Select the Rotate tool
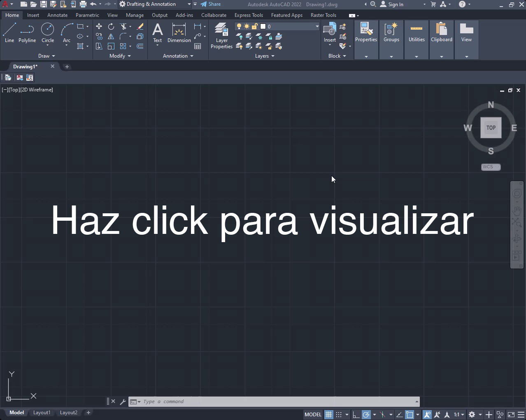Viewport: 526px width, 420px height. [x=111, y=26]
